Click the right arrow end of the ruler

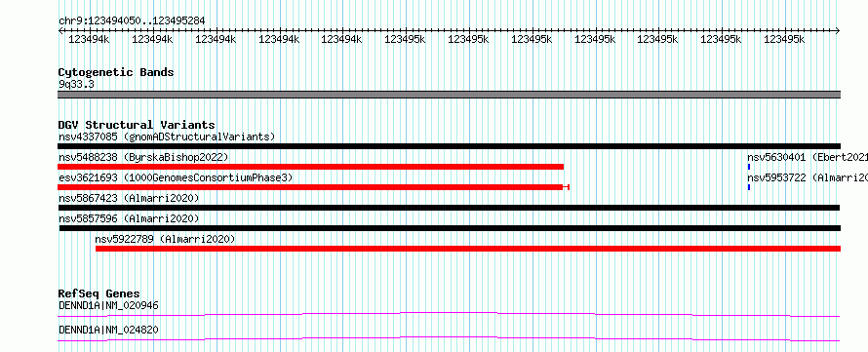pos(838,30)
